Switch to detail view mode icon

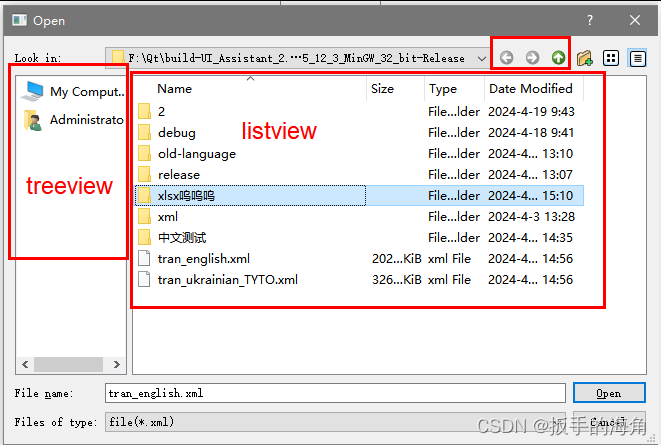(637, 58)
